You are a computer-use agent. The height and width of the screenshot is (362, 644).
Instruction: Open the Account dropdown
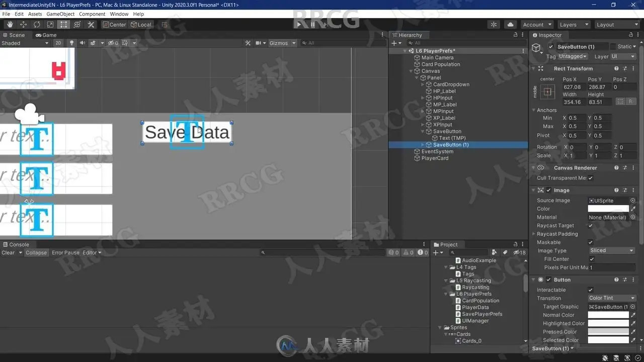click(537, 25)
